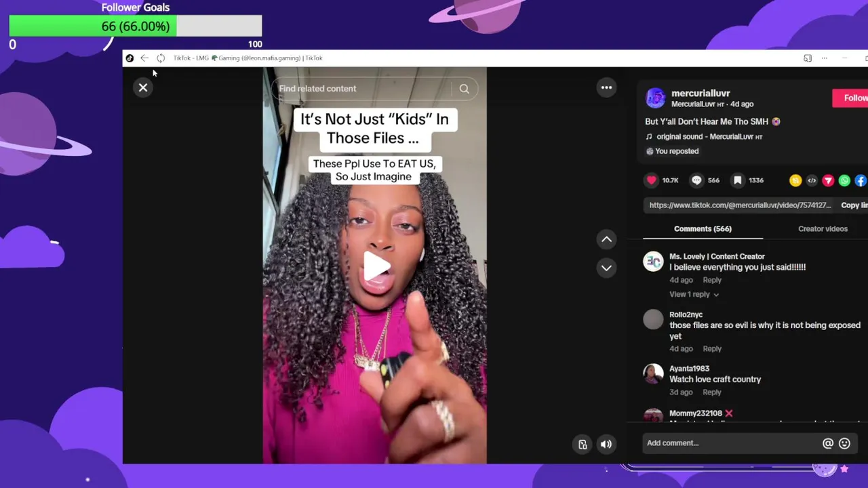Share to Facebook icon
Viewport: 868px width, 488px height.
click(861, 180)
